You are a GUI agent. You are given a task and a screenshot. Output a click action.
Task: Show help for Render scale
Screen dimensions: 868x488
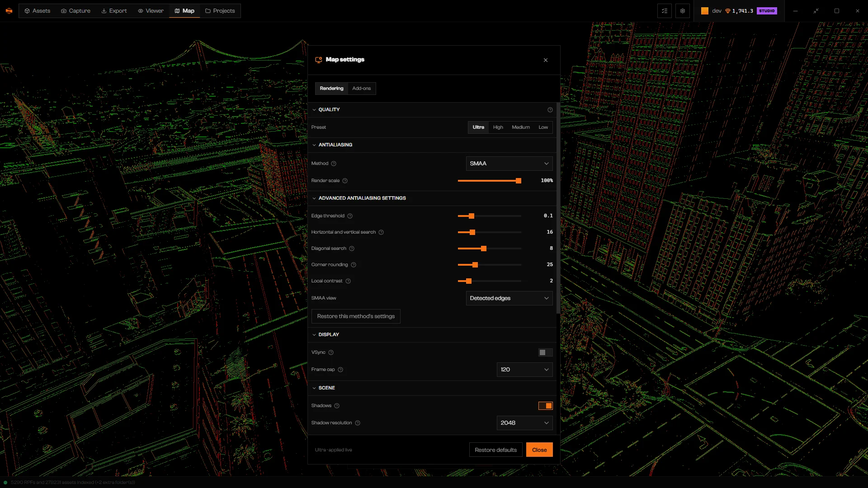[345, 181]
